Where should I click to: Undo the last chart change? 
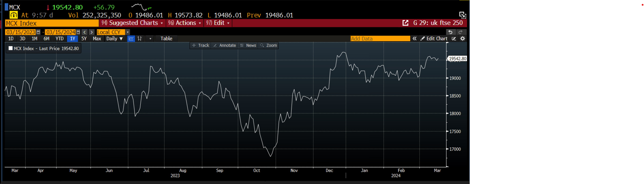(450, 32)
